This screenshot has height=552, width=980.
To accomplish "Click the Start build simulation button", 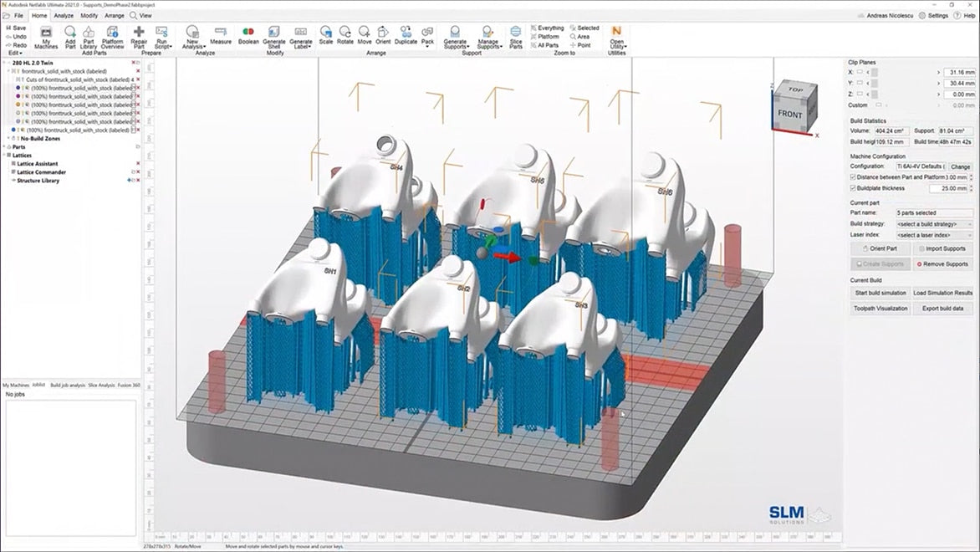I will pyautogui.click(x=880, y=293).
